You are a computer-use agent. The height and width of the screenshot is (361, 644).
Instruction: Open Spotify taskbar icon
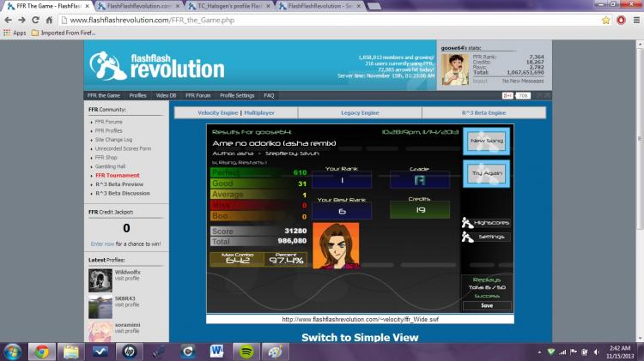pos(246,352)
